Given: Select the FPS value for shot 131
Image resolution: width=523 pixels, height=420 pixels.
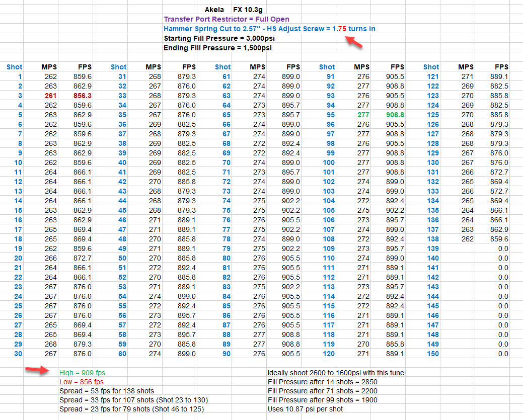Looking at the screenshot, I should (499, 172).
